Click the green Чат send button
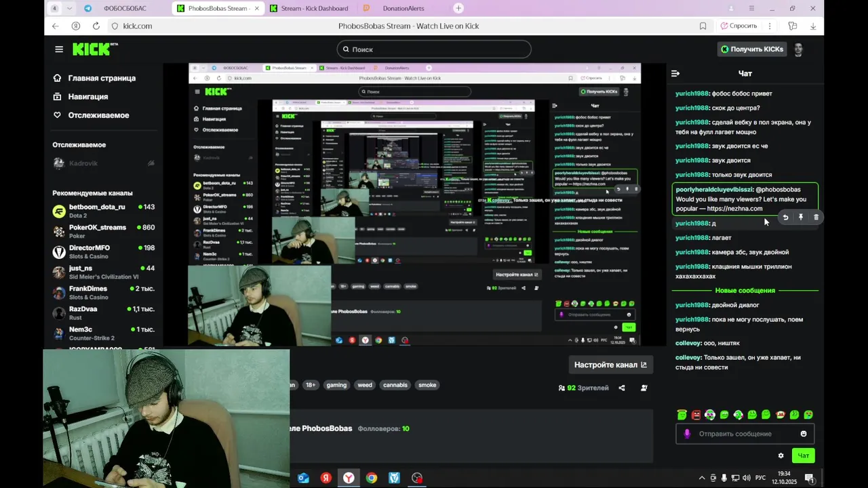868x488 pixels. (x=803, y=455)
